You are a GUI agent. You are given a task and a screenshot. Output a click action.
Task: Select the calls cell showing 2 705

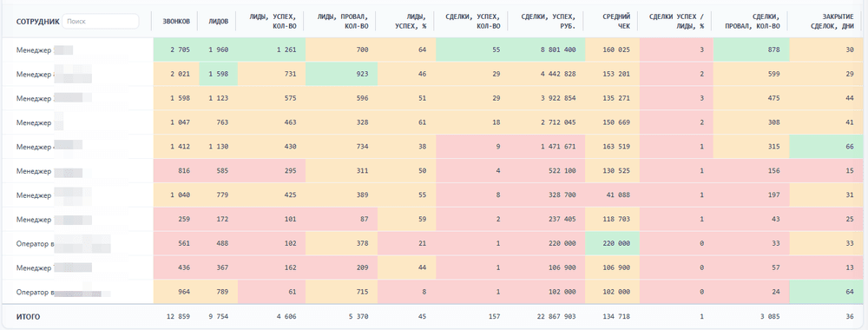(x=175, y=49)
